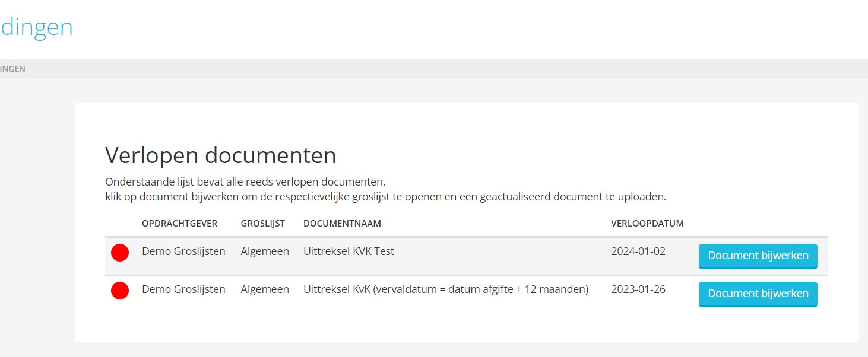
Task: Select document name Uittreksel KvK (vervaldatum = datum afgifte + 12 maanden)
Action: click(x=446, y=289)
